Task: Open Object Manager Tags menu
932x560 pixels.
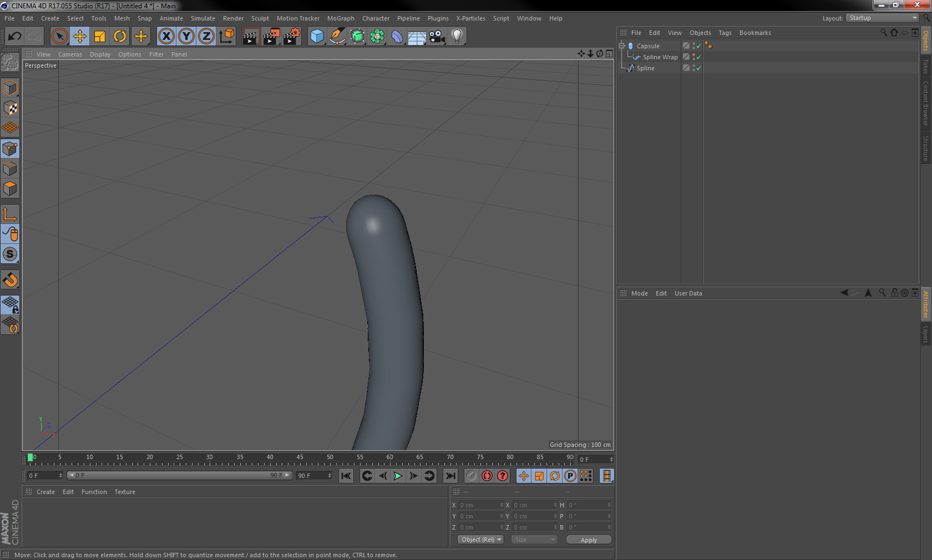Action: click(x=725, y=33)
